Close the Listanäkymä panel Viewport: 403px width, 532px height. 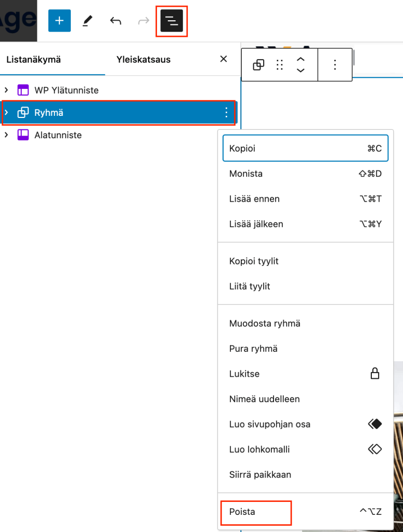click(224, 59)
